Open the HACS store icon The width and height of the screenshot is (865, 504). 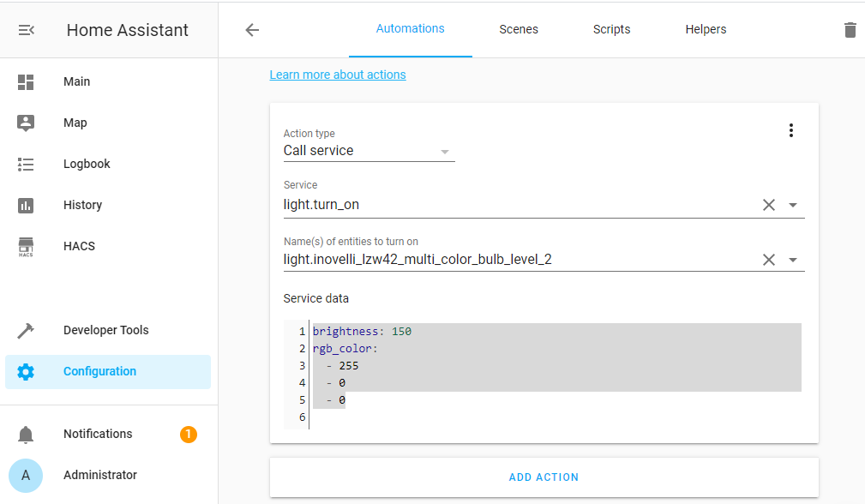26,247
